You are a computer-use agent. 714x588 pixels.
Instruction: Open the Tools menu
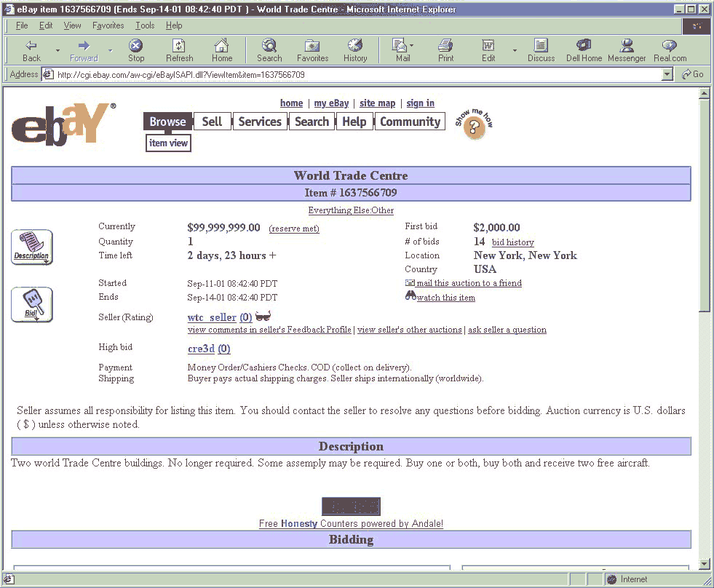(145, 25)
